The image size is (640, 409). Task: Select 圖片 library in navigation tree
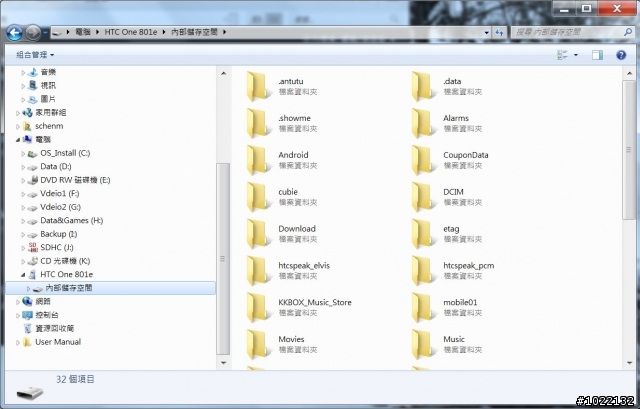(48, 99)
